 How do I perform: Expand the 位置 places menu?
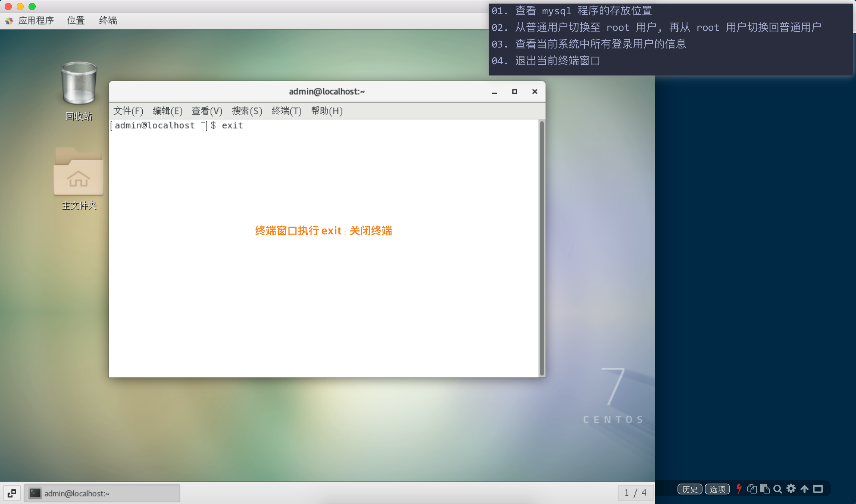coord(76,21)
